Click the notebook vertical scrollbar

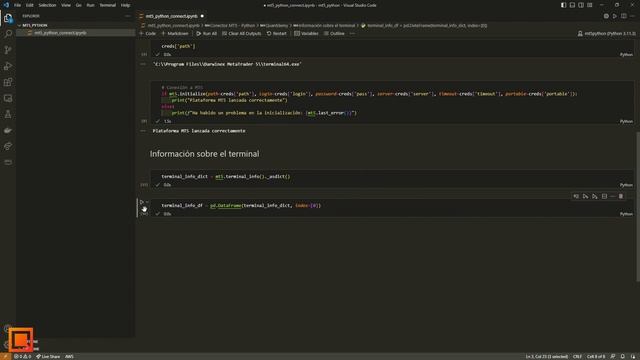tap(638, 207)
